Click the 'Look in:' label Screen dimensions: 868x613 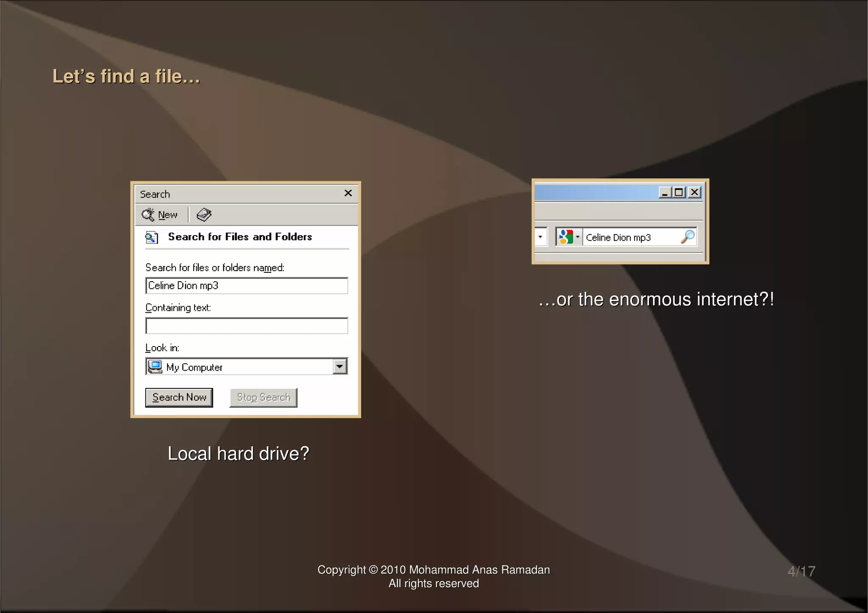[162, 348]
